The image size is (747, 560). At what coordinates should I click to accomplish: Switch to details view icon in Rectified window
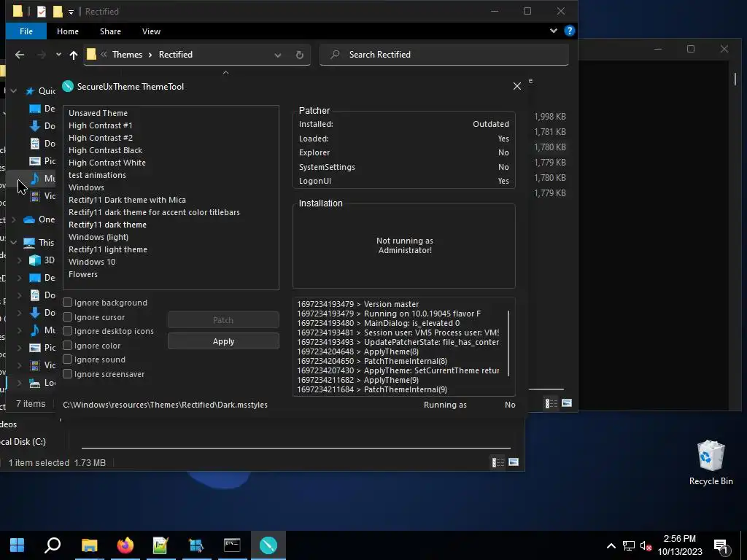tap(551, 403)
